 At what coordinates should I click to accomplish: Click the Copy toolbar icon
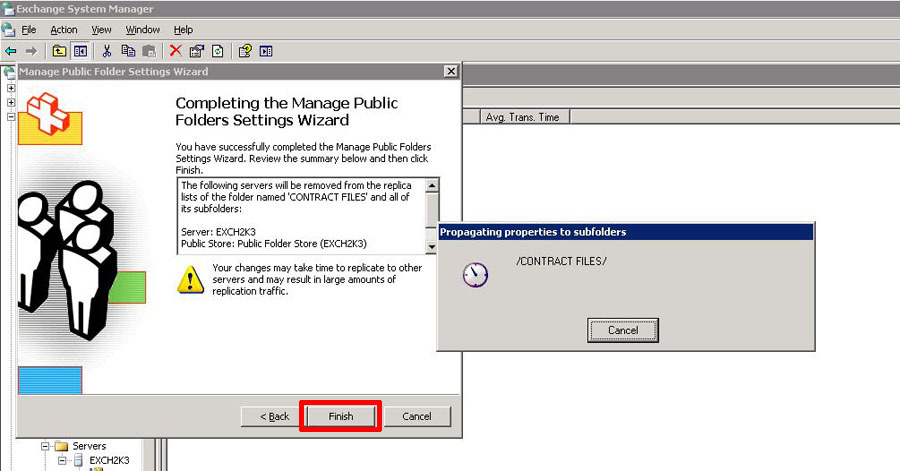128,52
